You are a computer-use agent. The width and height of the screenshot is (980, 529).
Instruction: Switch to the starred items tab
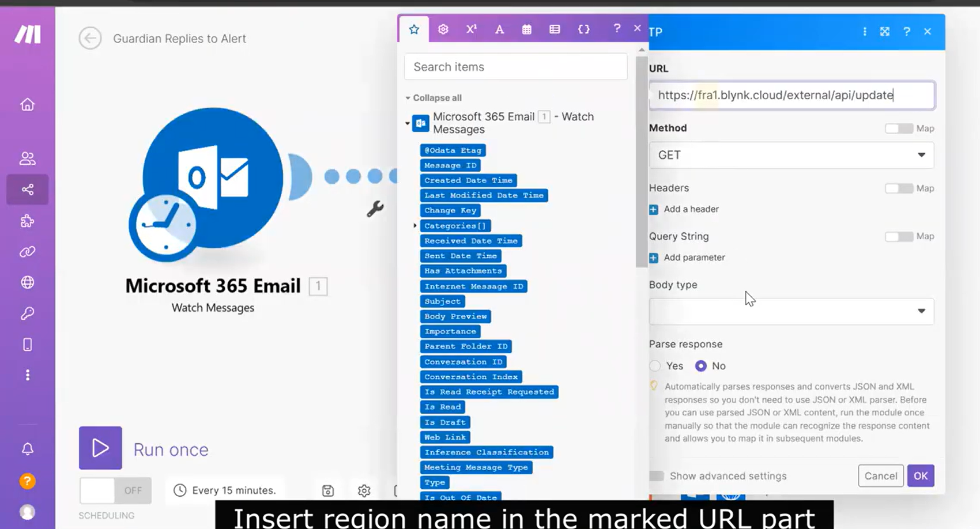tap(414, 29)
